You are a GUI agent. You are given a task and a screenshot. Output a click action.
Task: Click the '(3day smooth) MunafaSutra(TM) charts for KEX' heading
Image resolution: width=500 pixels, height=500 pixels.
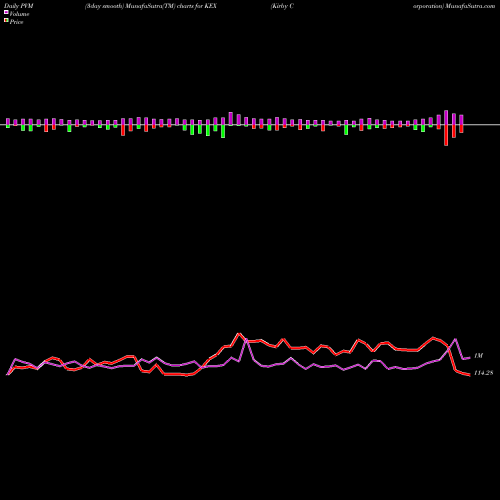click(151, 6)
